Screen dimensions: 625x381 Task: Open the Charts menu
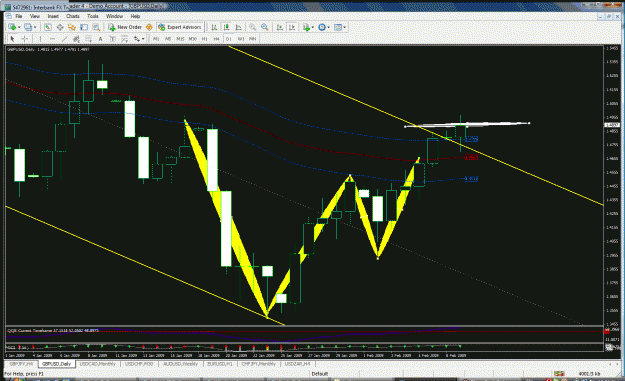point(73,16)
